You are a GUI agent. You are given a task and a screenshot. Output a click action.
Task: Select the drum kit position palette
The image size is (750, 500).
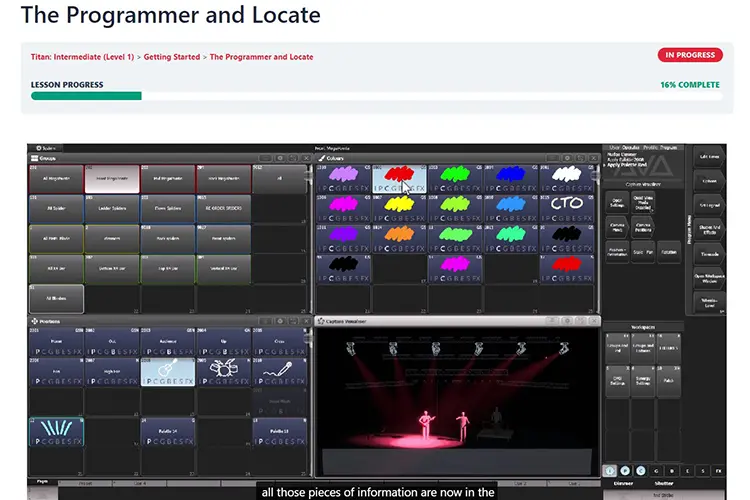click(x=223, y=372)
